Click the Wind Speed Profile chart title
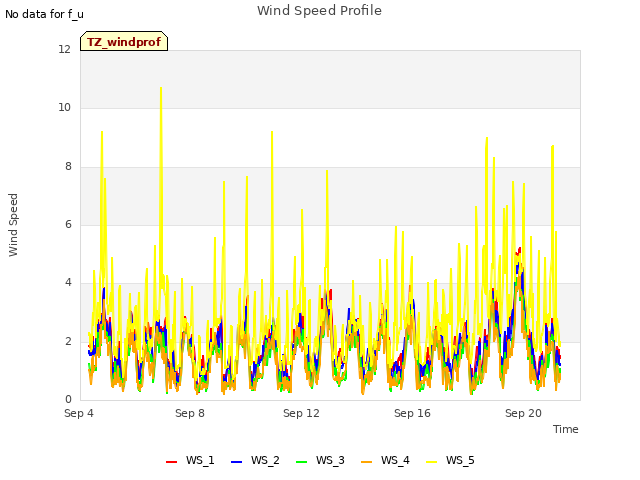Image resolution: width=640 pixels, height=480 pixels. click(319, 10)
